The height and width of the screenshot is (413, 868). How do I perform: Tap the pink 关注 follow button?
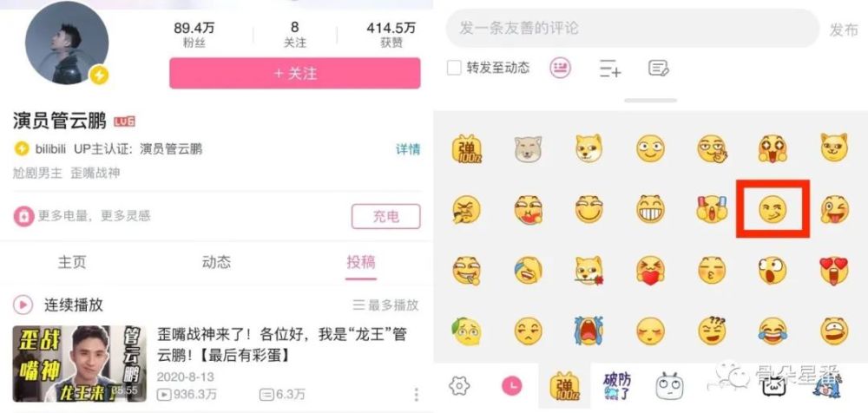tap(295, 73)
